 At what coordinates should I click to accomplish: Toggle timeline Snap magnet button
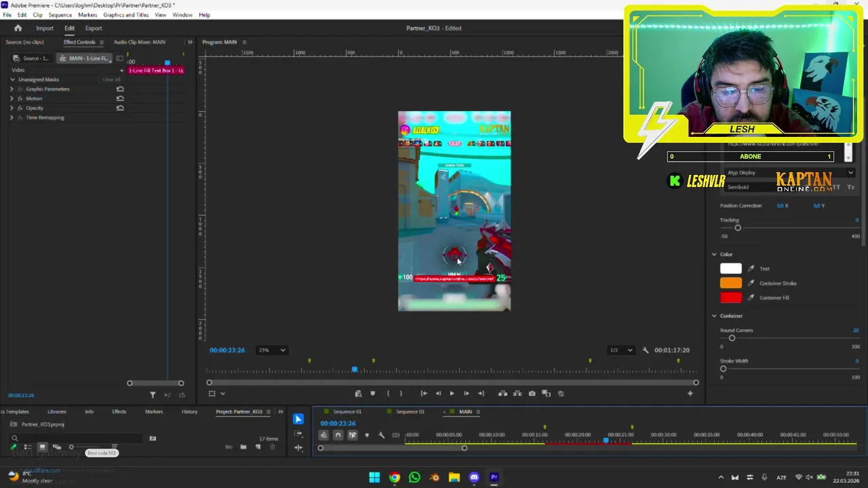338,435
